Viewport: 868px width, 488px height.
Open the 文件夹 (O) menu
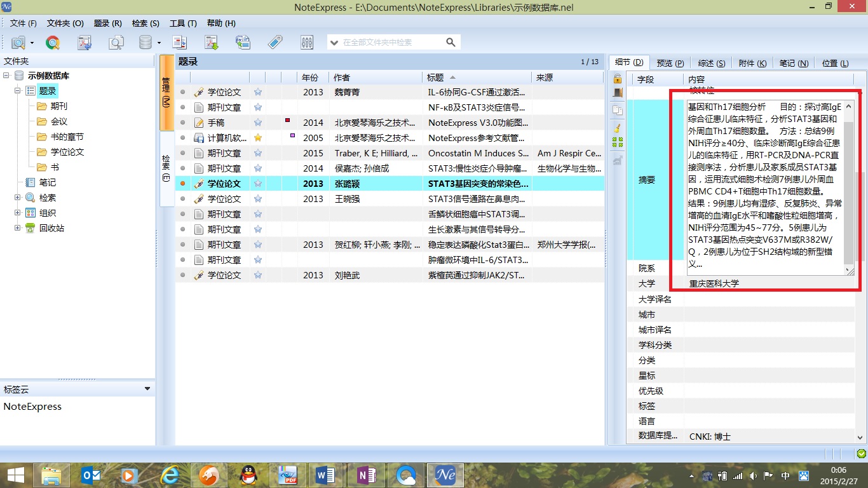coord(65,23)
